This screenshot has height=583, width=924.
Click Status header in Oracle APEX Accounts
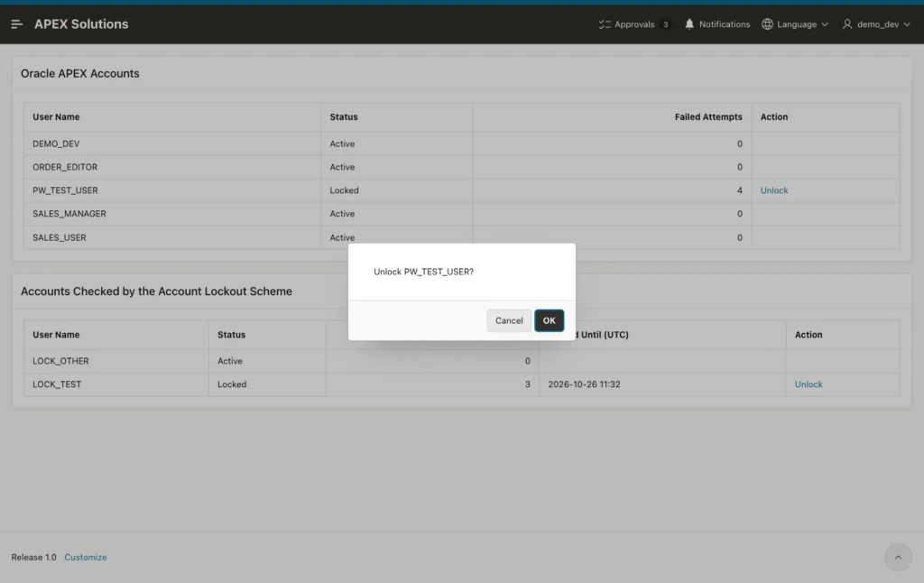pos(344,116)
